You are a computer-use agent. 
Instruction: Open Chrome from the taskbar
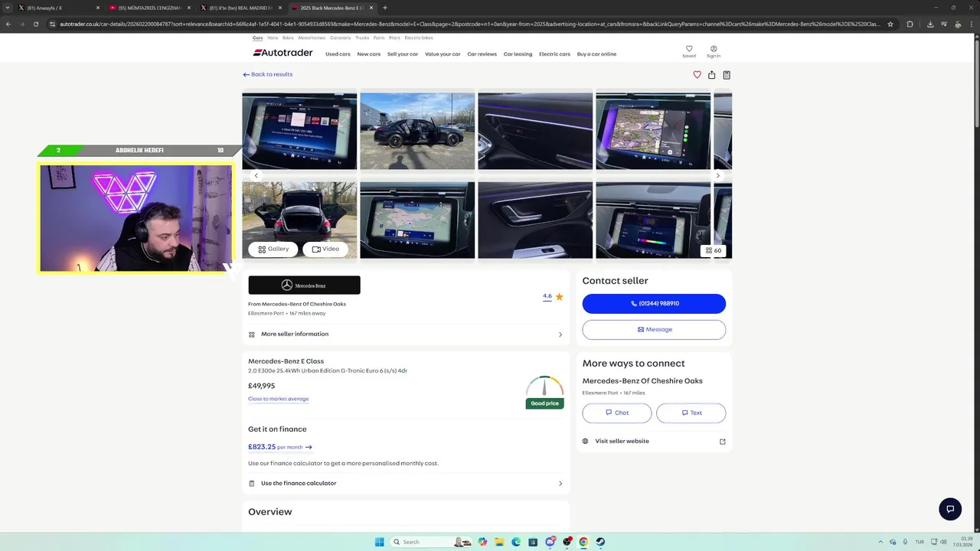click(x=583, y=542)
